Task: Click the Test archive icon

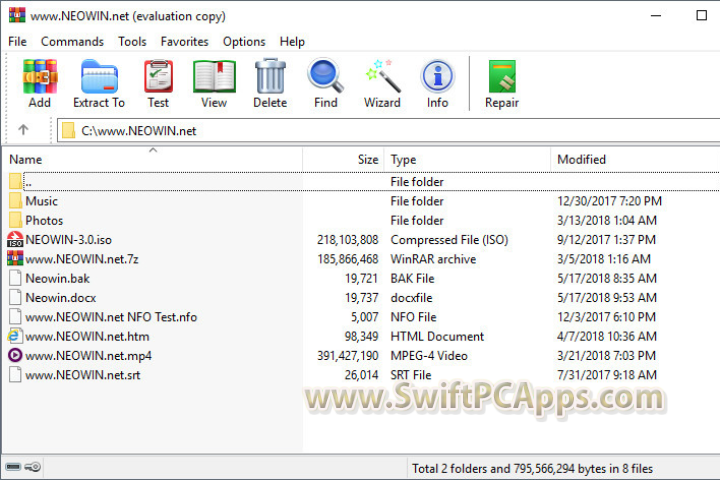Action: coord(158,77)
